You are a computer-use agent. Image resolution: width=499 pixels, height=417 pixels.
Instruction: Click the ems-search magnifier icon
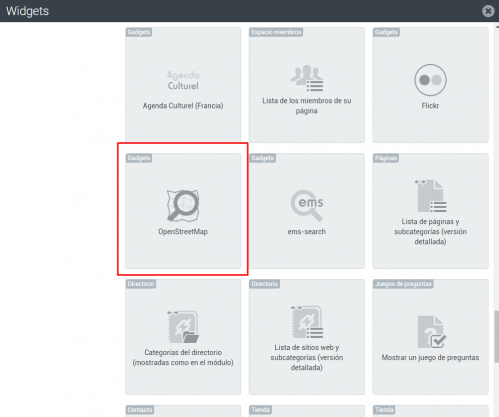tap(307, 206)
